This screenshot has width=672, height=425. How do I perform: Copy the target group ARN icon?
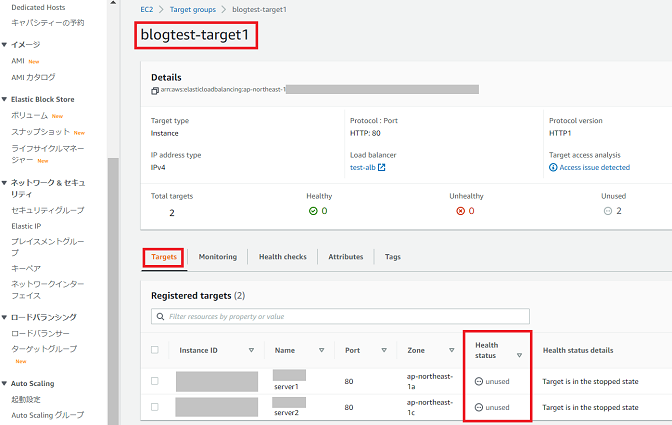click(x=155, y=91)
